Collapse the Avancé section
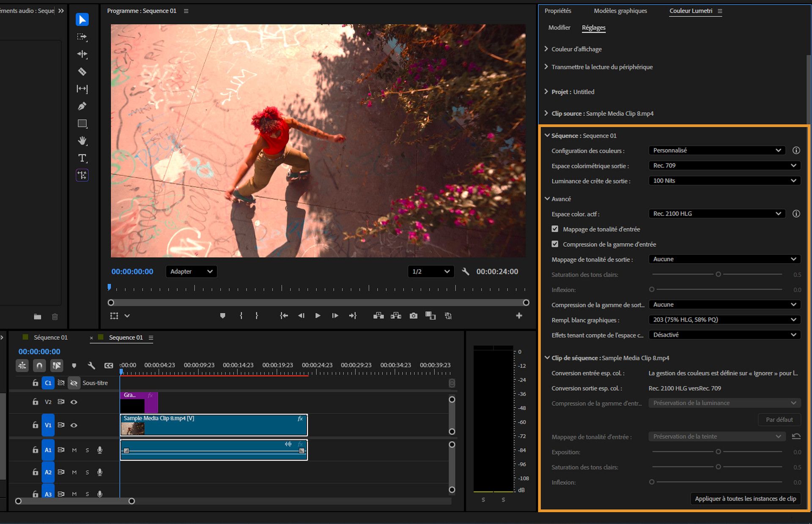 [546, 199]
